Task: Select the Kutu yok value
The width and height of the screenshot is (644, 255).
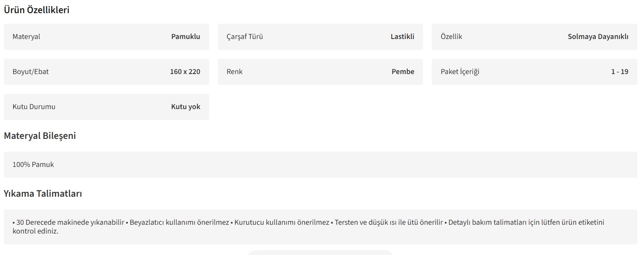Action: click(185, 107)
